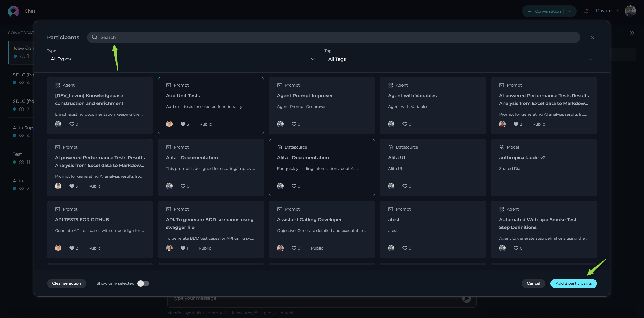Like the Alita UI datasource
This screenshot has width=644, height=318.
[x=405, y=186]
